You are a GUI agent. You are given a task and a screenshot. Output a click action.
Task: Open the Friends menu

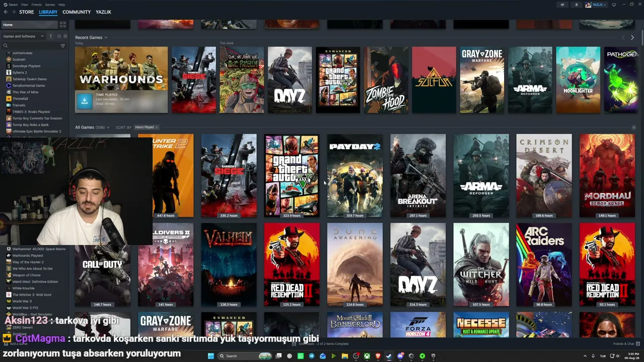pyautogui.click(x=37, y=5)
